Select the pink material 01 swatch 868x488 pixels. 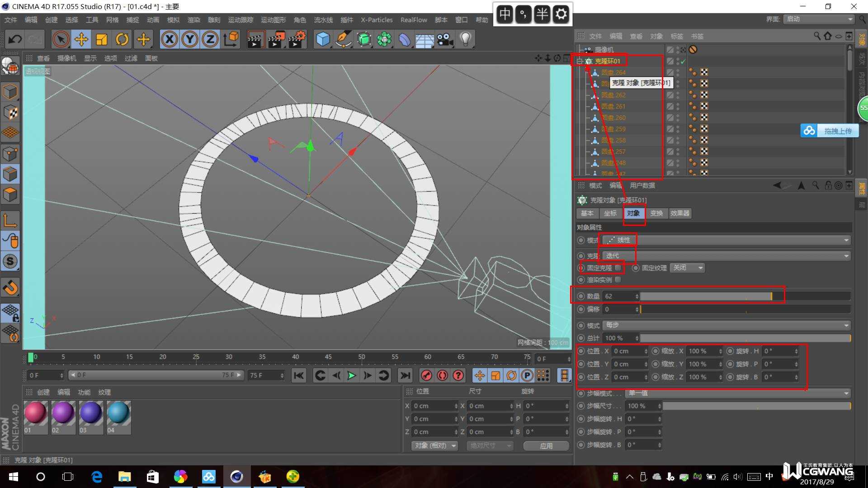(x=35, y=413)
